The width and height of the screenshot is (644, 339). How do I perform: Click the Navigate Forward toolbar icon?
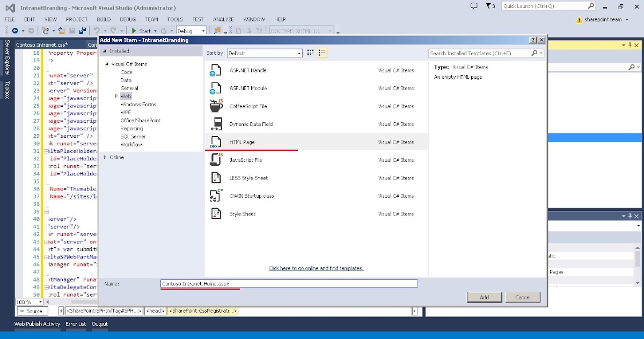(x=31, y=31)
